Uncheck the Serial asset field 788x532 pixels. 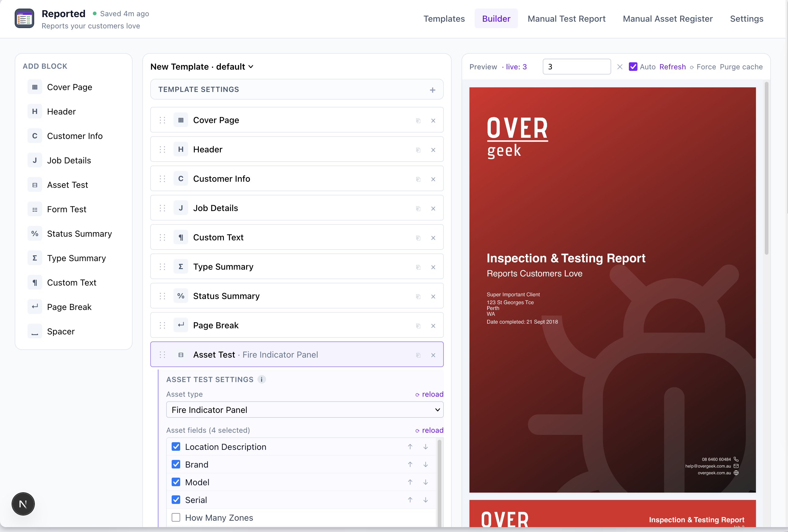176,499
